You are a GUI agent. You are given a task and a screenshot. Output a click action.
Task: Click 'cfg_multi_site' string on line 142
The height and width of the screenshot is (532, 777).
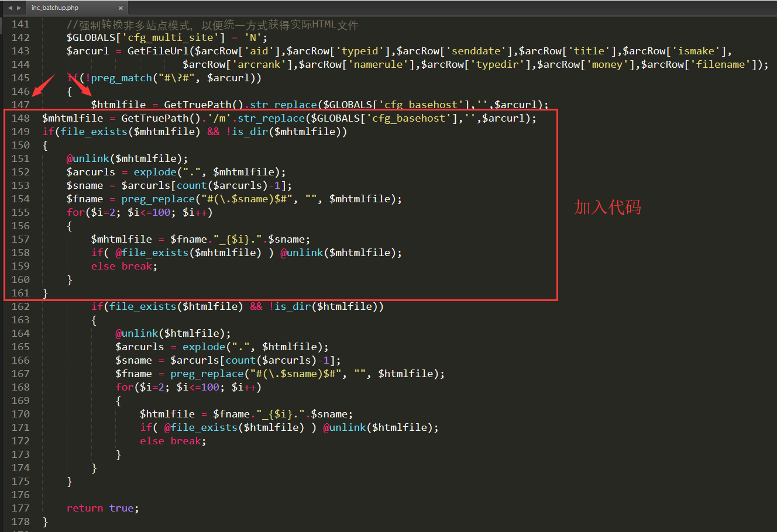tap(173, 37)
